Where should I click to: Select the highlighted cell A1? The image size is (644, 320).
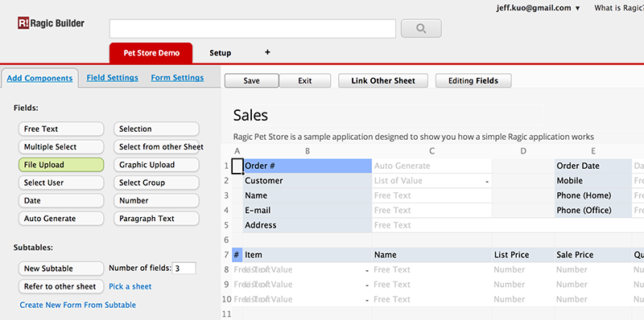tap(237, 166)
